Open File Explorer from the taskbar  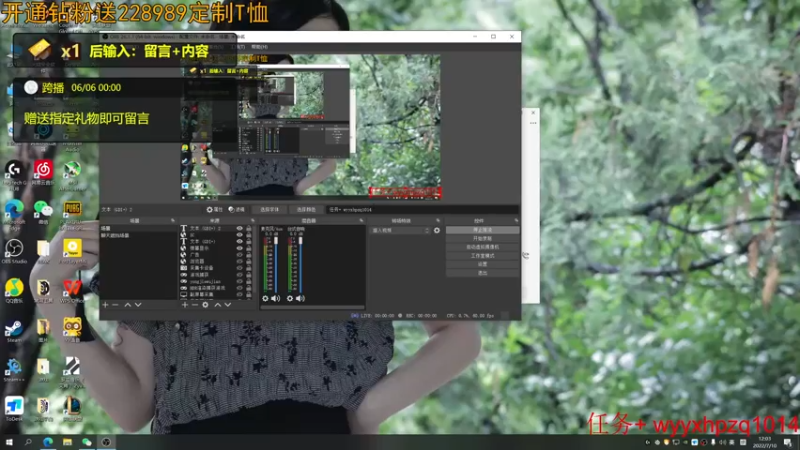click(67, 442)
